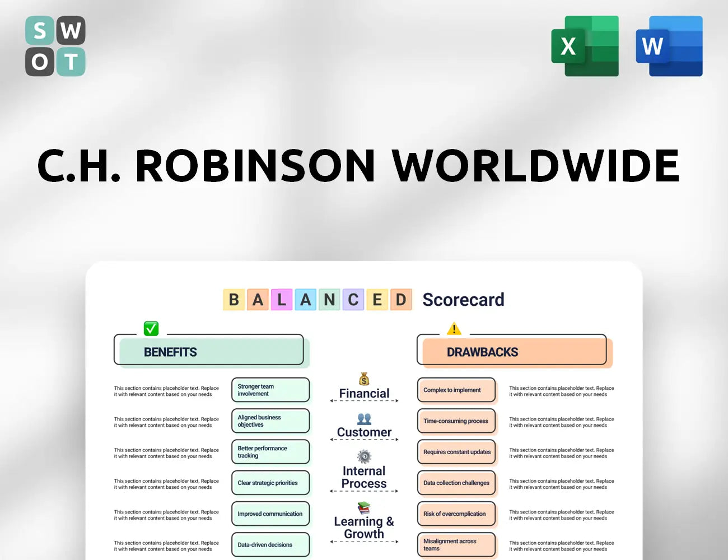Click the letter B tile in BALANCED
This screenshot has height=560, width=728.
(x=234, y=300)
